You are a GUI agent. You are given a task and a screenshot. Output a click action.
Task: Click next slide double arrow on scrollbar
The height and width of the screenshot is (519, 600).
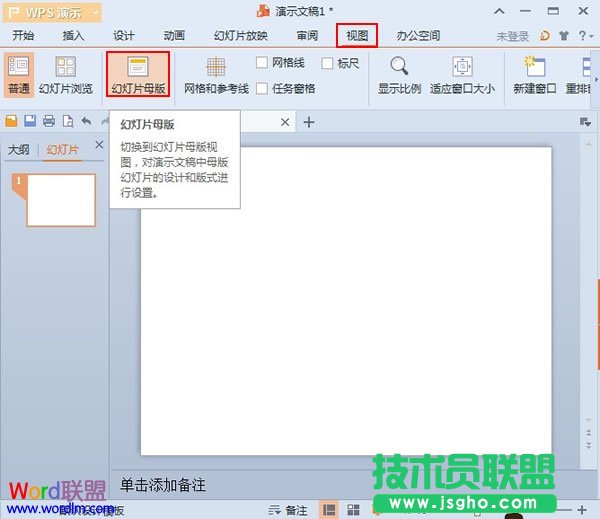pyautogui.click(x=589, y=445)
